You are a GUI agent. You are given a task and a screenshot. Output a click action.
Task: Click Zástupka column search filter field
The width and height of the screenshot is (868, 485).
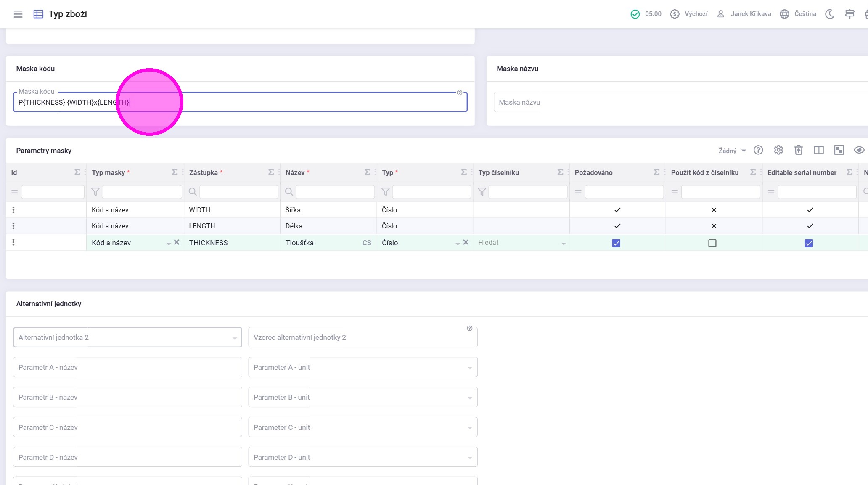[238, 192]
